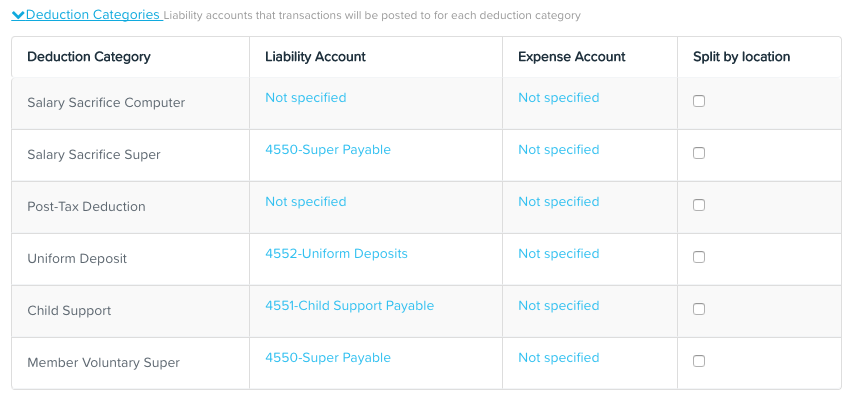Specify expense account for Salary Sacrifice Computer

point(559,97)
